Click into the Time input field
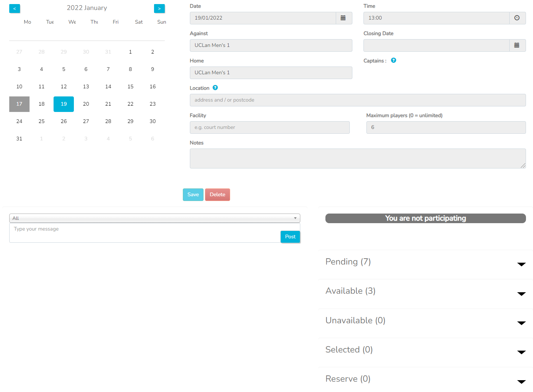The height and width of the screenshot is (392, 533). click(436, 18)
